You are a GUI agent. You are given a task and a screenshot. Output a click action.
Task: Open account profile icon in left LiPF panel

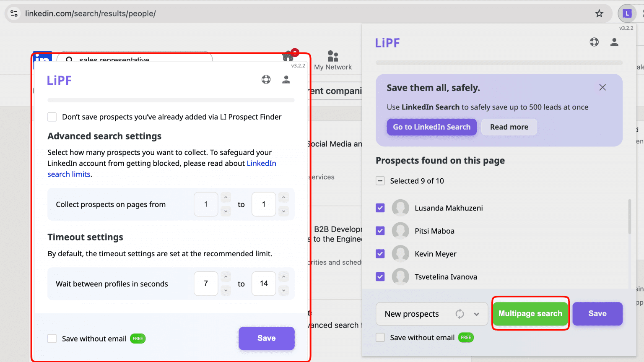[286, 80]
